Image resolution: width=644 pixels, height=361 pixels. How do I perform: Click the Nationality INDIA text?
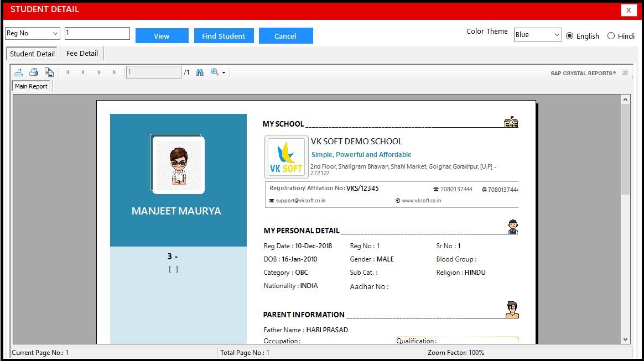[x=291, y=285]
